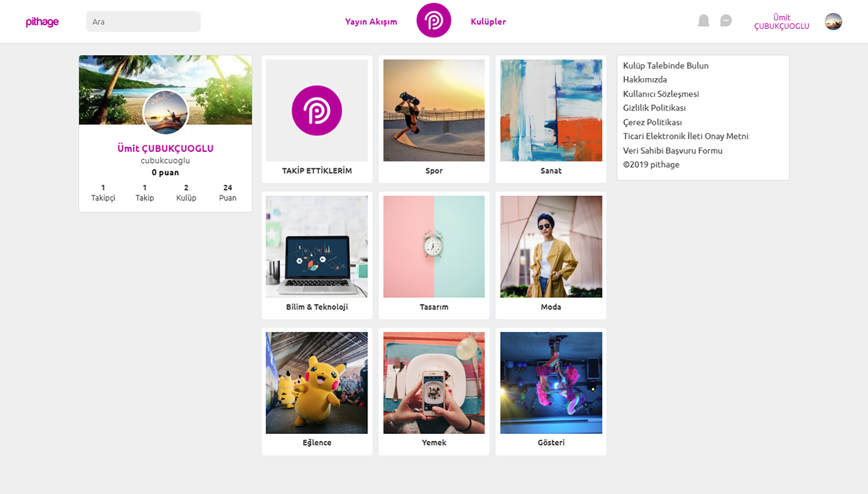View the Takipçi count on profile card
The image size is (868, 494).
(x=103, y=192)
